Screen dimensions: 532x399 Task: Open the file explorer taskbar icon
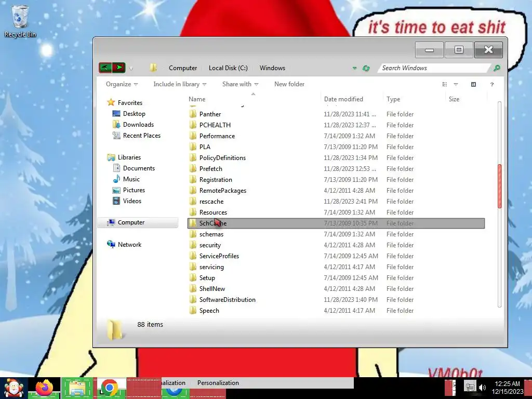77,388
